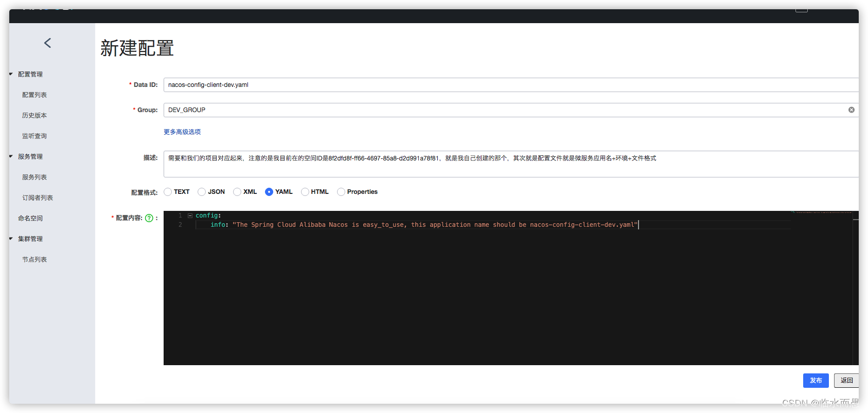
Task: Click inside the 描述 description textarea
Action: pyautogui.click(x=511, y=164)
